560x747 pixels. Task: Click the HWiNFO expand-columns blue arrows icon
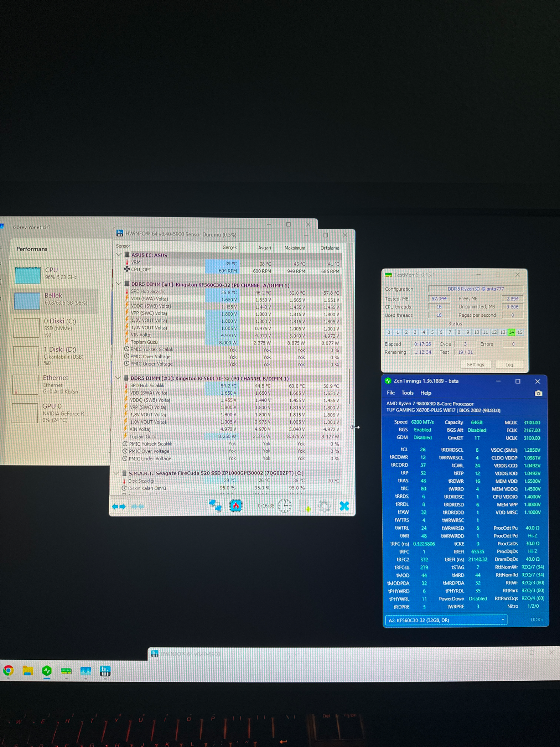tap(119, 507)
